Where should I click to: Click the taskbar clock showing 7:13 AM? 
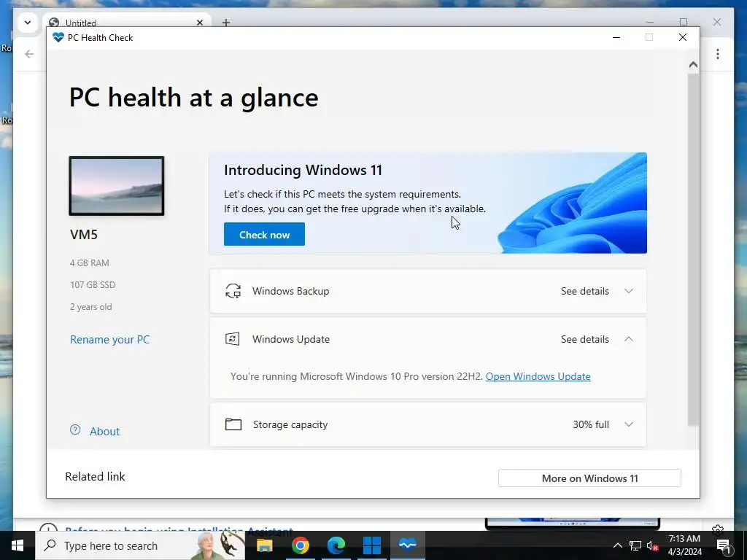pos(684,545)
